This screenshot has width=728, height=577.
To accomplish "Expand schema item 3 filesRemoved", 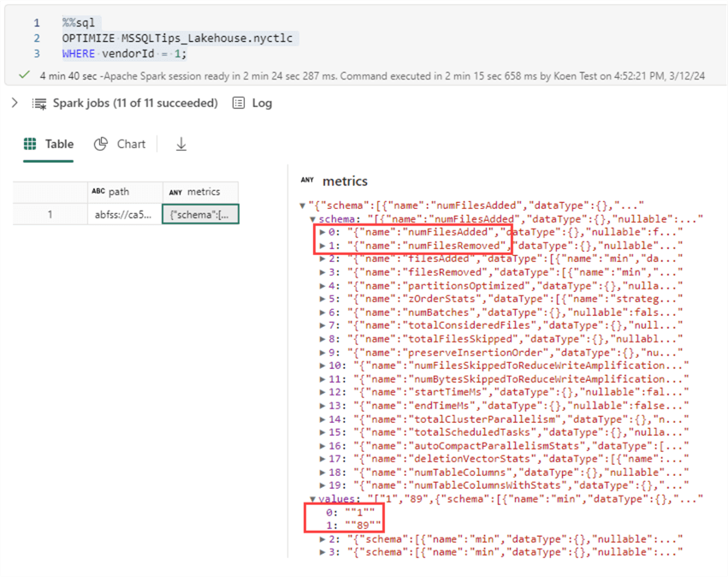I will 323,272.
